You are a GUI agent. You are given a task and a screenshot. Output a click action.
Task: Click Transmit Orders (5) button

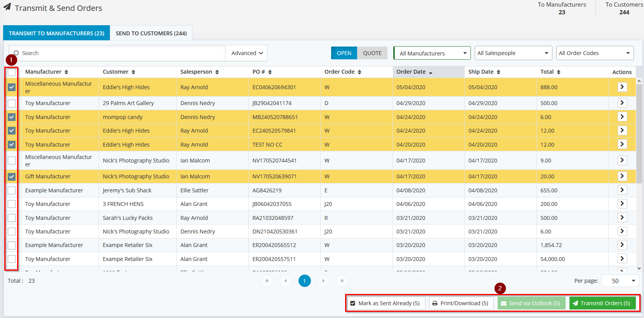pos(602,303)
